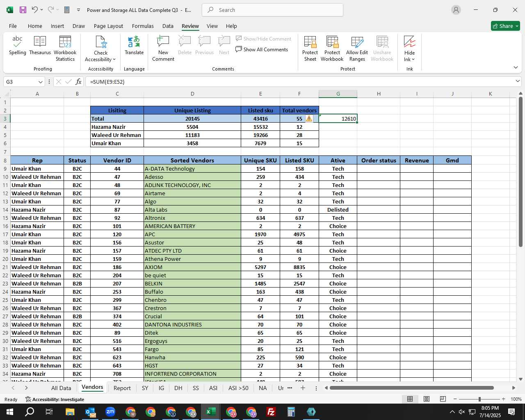The height and width of the screenshot is (420, 525).
Task: Open Windows search from the taskbar
Action: click(30, 412)
